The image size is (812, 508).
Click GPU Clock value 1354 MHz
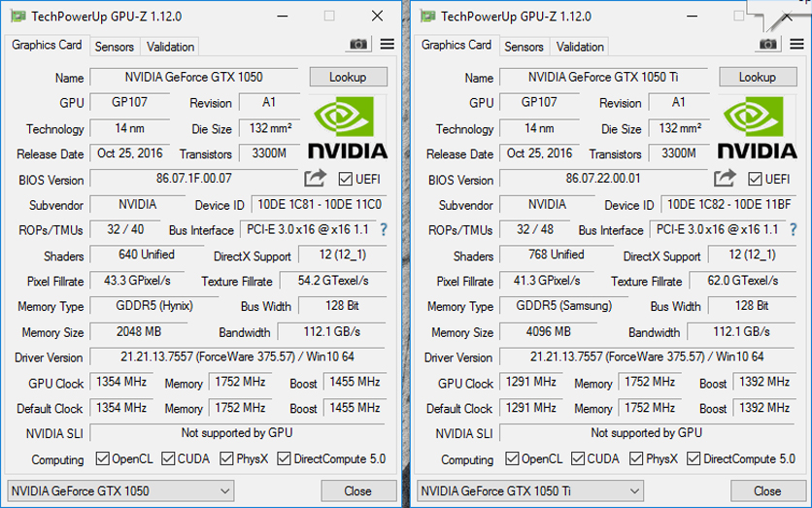(121, 382)
